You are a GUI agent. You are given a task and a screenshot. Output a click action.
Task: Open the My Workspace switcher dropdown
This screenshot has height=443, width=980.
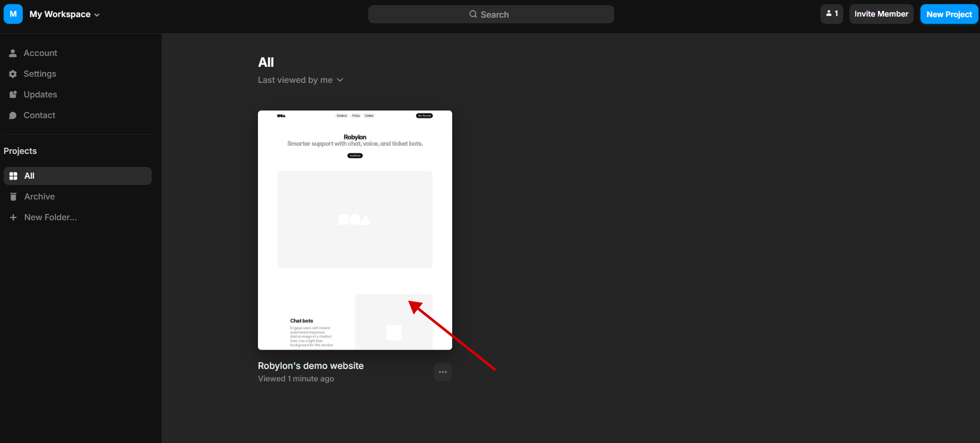pyautogui.click(x=64, y=15)
